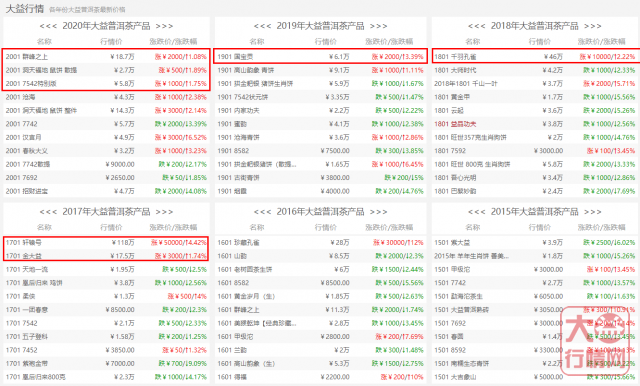Click the <<< arrows before 2015年 heading
Viewport: 640px width, 386px height.
(476, 212)
